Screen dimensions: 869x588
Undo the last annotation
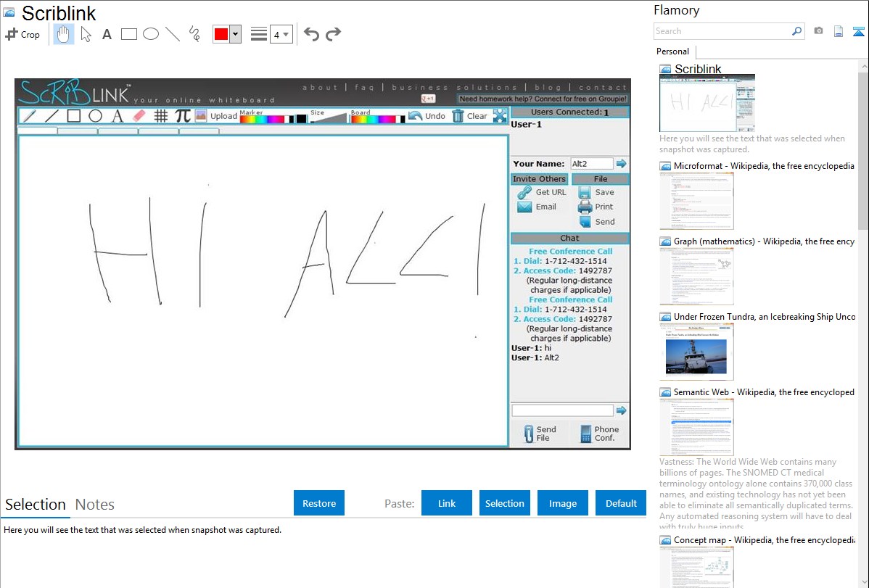click(311, 34)
